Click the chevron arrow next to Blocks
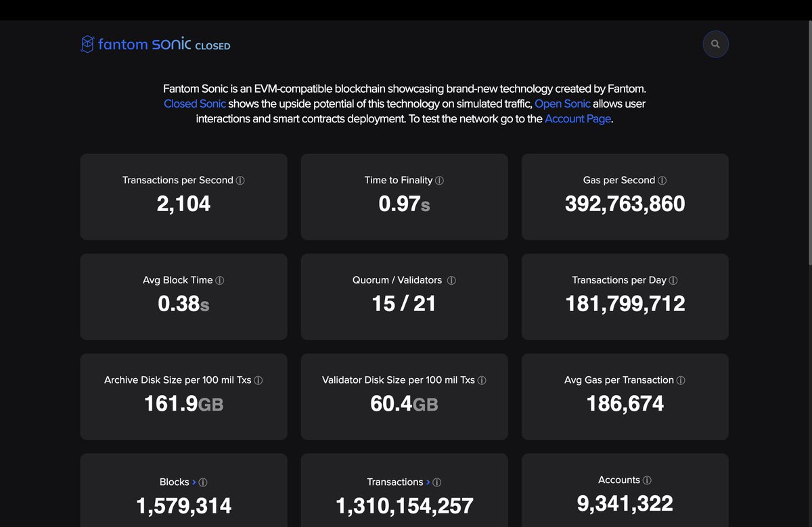Viewport: 812px width, 527px height. pyautogui.click(x=194, y=482)
